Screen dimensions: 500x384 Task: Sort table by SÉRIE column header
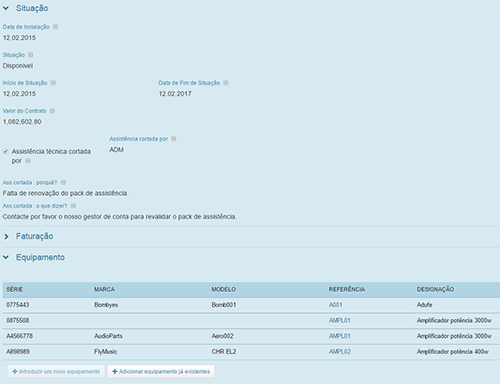pos(15,289)
